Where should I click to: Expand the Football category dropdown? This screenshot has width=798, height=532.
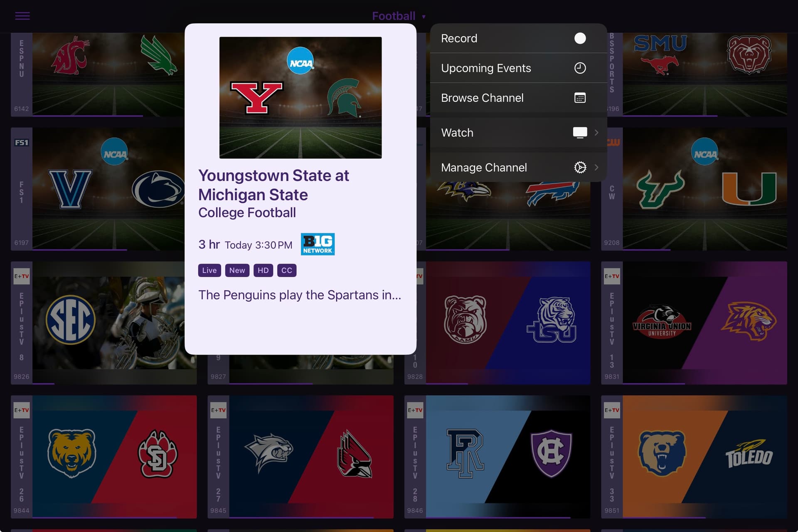399,16
